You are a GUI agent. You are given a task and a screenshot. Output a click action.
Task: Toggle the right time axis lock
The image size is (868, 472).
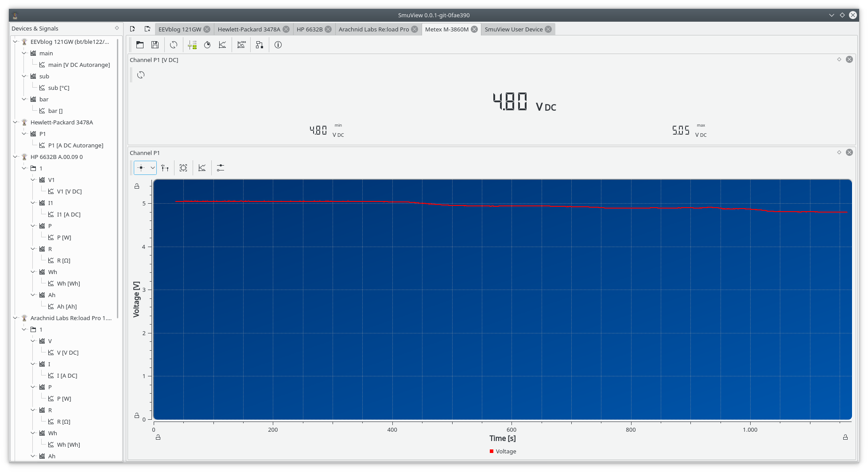(x=845, y=437)
